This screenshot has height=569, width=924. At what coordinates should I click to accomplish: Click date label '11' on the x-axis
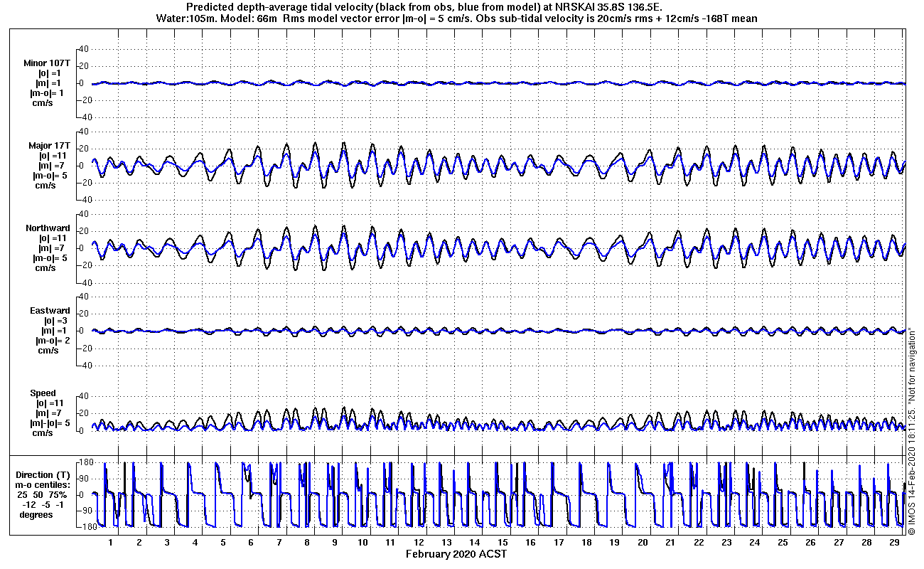tap(391, 542)
